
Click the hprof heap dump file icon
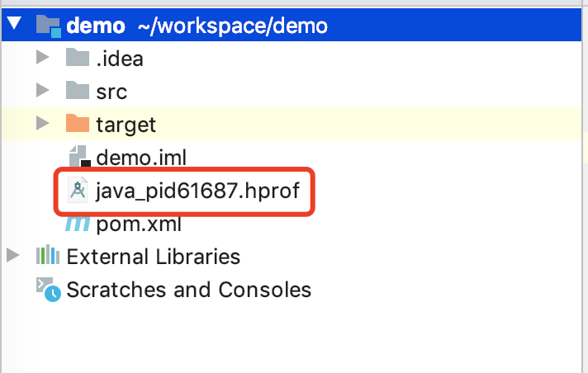click(78, 191)
